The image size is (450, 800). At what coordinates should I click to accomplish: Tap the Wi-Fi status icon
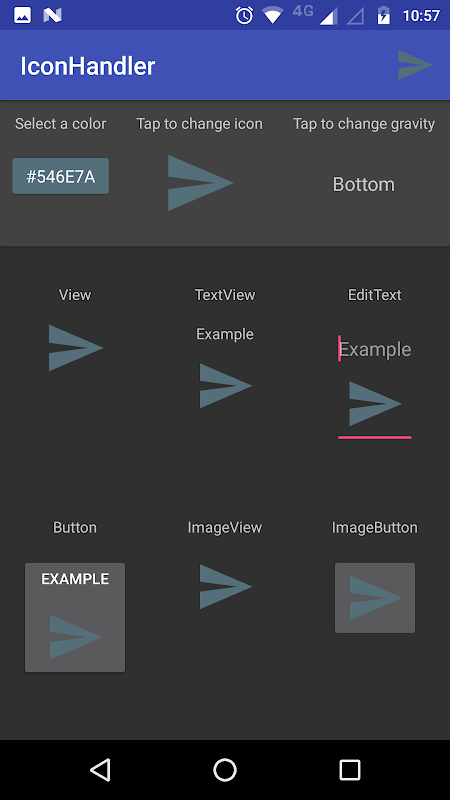(x=272, y=15)
